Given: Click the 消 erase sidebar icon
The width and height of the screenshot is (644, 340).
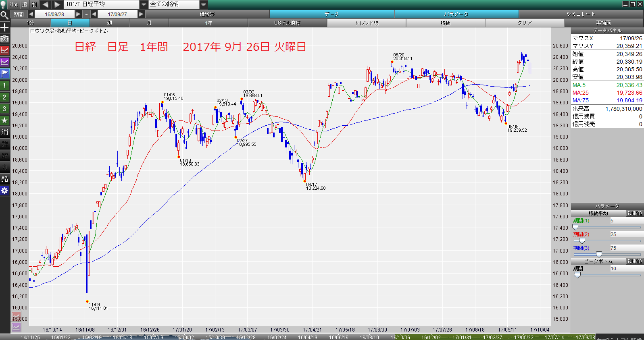Looking at the screenshot, I should (4, 132).
